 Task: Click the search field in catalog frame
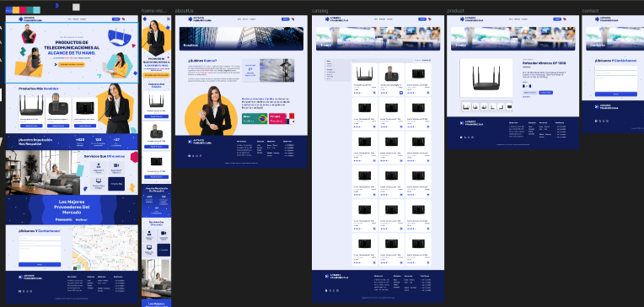(x=382, y=61)
